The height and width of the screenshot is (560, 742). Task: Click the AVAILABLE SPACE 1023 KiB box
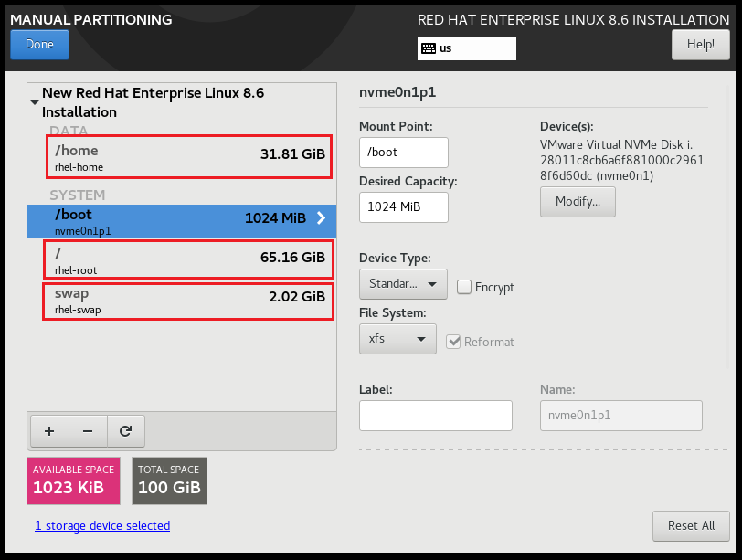coord(73,481)
